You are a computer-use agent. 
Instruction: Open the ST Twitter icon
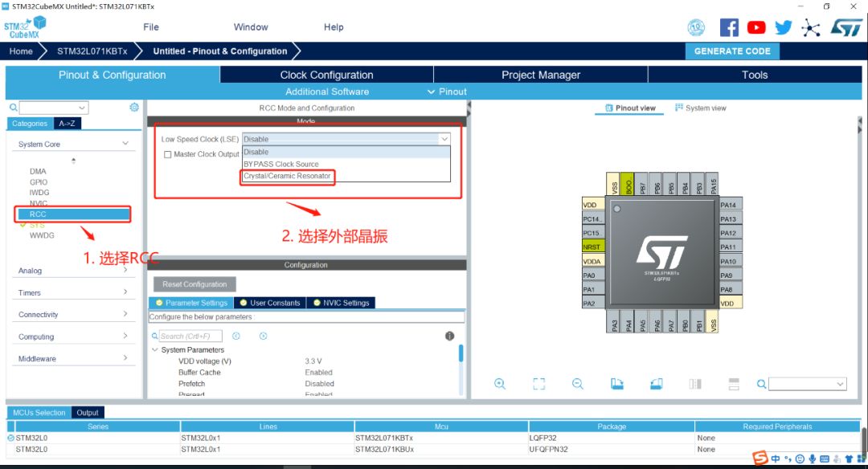coord(784,27)
